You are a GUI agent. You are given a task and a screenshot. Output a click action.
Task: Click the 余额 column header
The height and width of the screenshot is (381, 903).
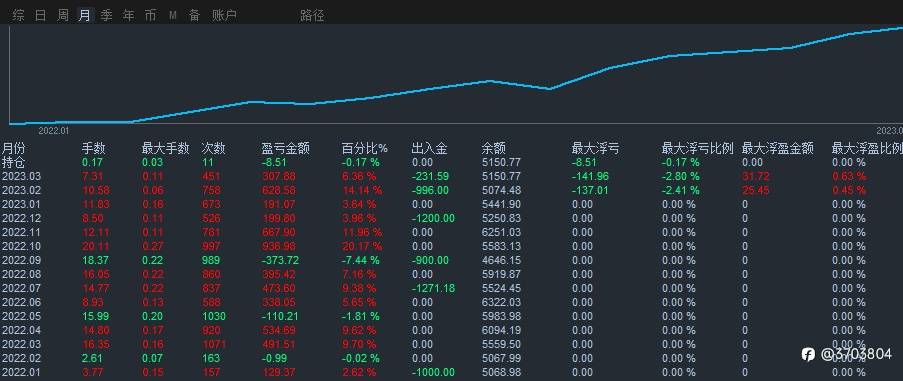click(494, 148)
